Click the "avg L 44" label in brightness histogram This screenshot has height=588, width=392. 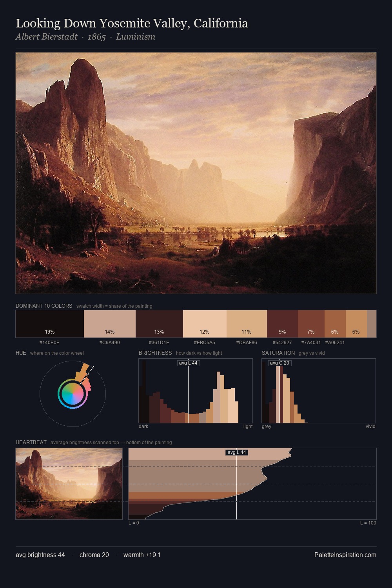click(x=188, y=363)
